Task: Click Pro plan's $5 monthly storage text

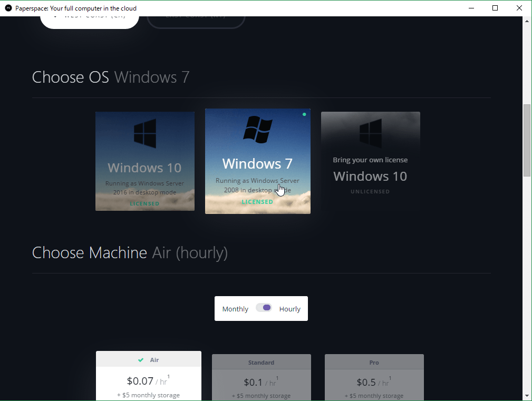Action: coord(374,396)
